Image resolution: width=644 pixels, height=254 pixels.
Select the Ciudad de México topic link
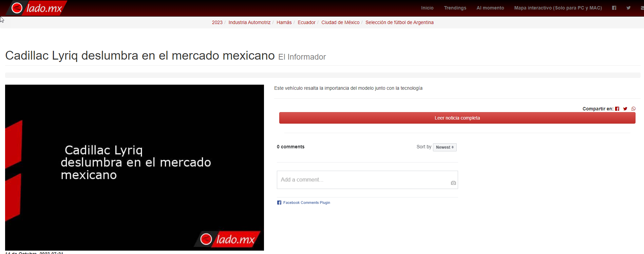coord(340,22)
